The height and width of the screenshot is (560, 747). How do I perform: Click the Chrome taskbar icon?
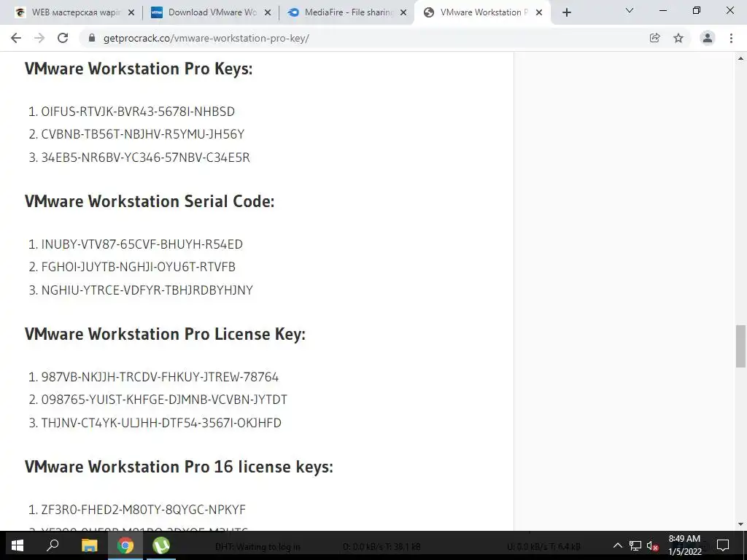(x=125, y=545)
